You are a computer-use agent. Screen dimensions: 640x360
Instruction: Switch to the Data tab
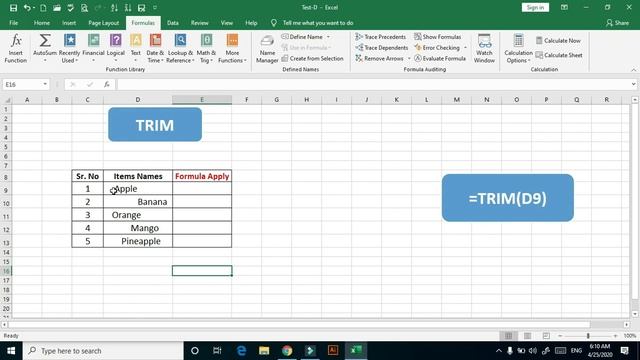point(173,23)
